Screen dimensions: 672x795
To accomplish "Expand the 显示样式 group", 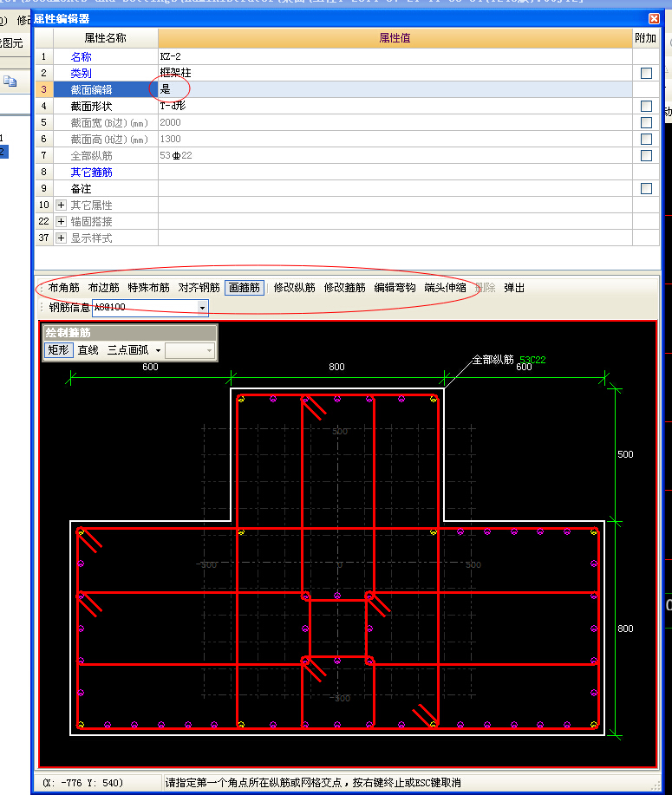I will (x=61, y=238).
